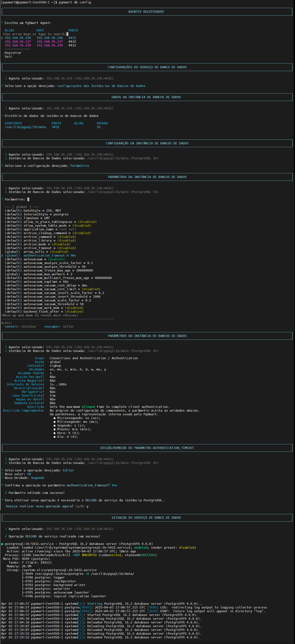
Task: Select the autovacuum_multixact_freeze_max_age row
Action: (58, 278)
